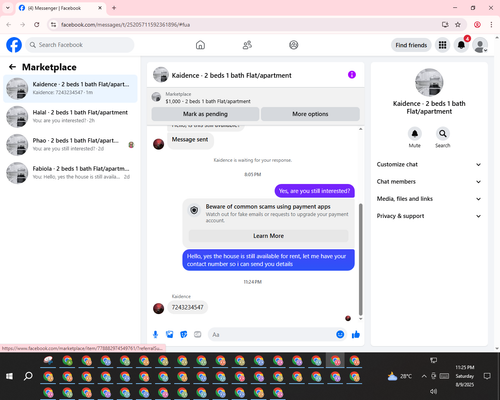Open Windows taskbar search magnifier
The image size is (500, 400).
(x=28, y=376)
